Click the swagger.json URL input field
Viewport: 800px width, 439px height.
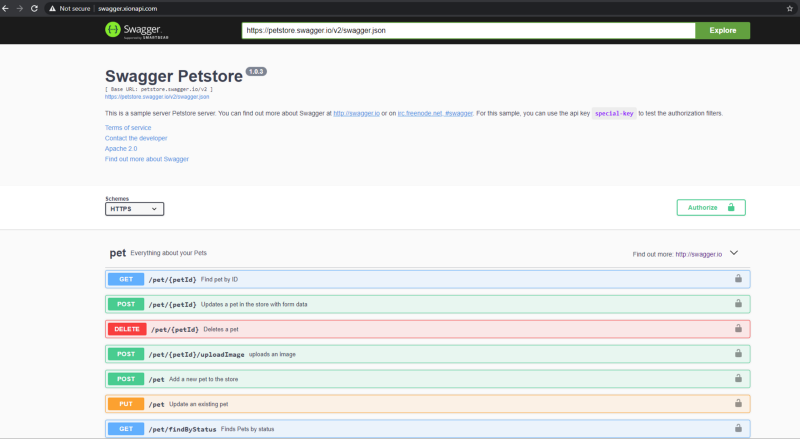coord(468,31)
